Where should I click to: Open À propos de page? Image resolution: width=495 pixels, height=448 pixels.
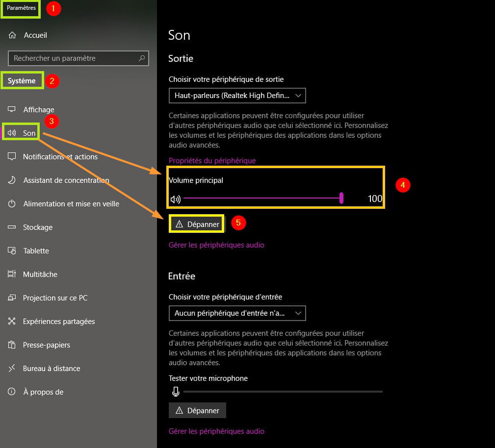(x=44, y=392)
